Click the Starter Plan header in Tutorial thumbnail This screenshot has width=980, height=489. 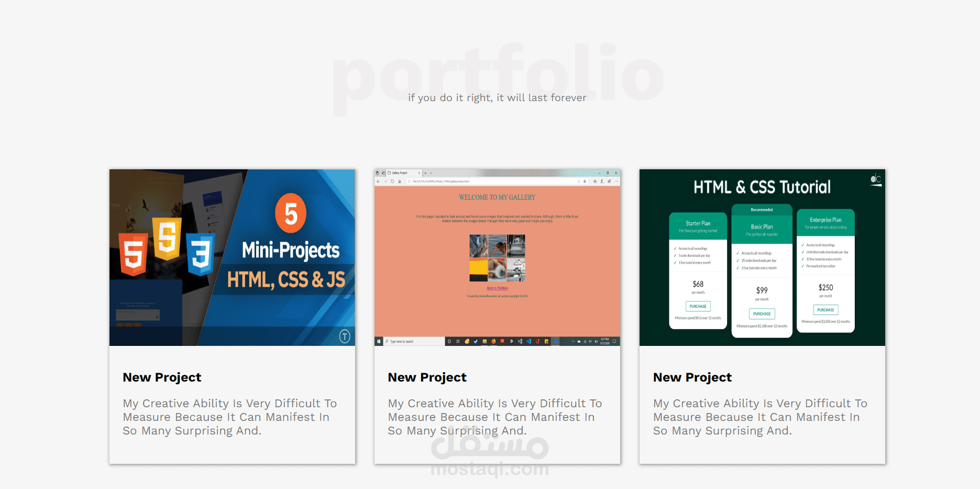698,226
